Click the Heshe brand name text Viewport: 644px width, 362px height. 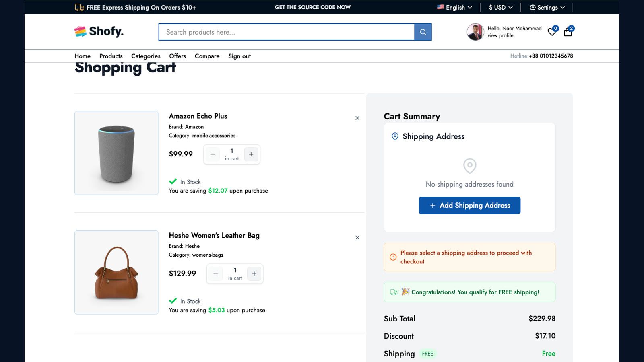(192, 246)
